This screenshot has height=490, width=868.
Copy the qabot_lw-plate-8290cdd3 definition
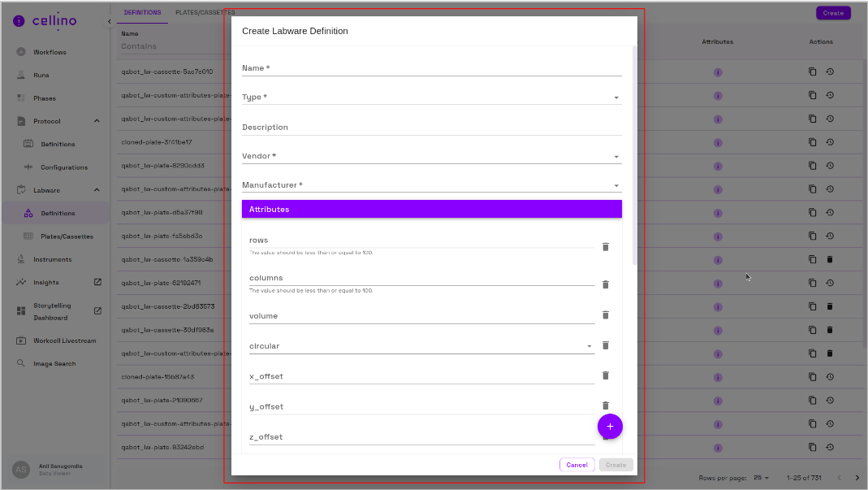pos(811,165)
